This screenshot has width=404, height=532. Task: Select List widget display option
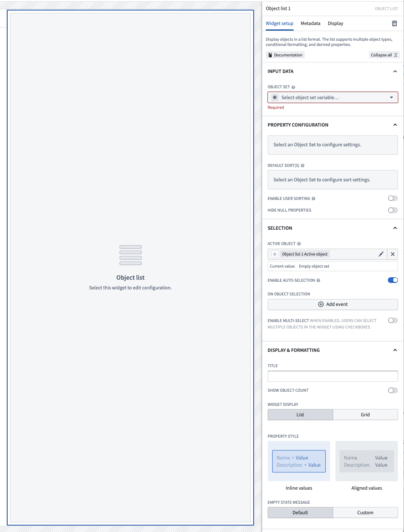(300, 415)
